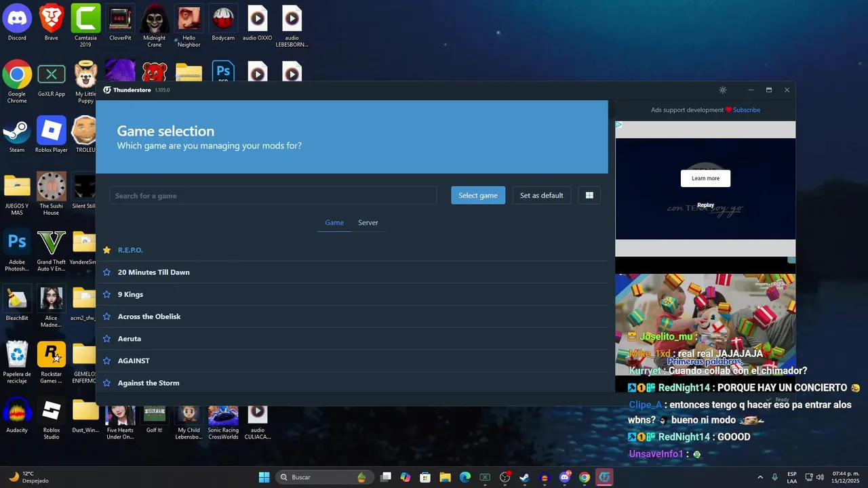Select the audio LEBESBORN file icon
868x488 pixels.
(292, 25)
